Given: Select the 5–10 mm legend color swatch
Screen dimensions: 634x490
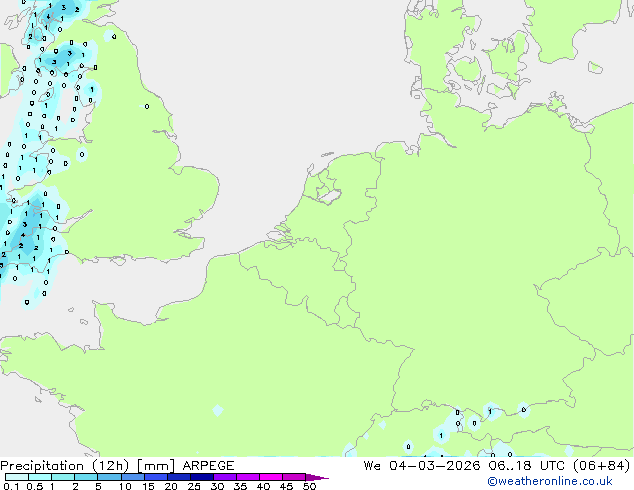Looking at the screenshot, I should click(x=110, y=477).
